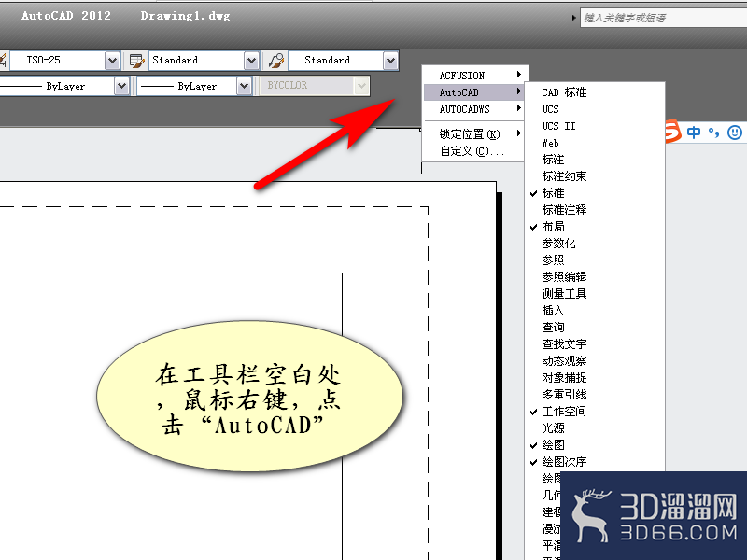Open the Multileader Style manager icon
Screen dimensions: 747x560
tap(275, 61)
